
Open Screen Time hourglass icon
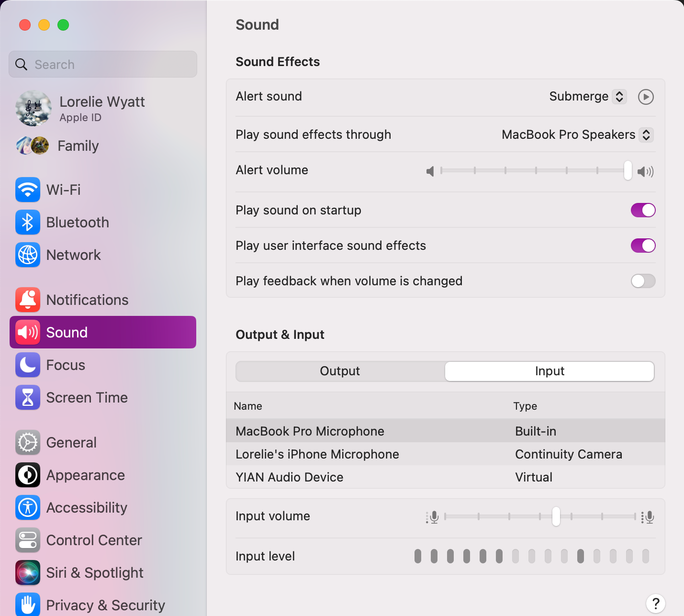coord(28,397)
